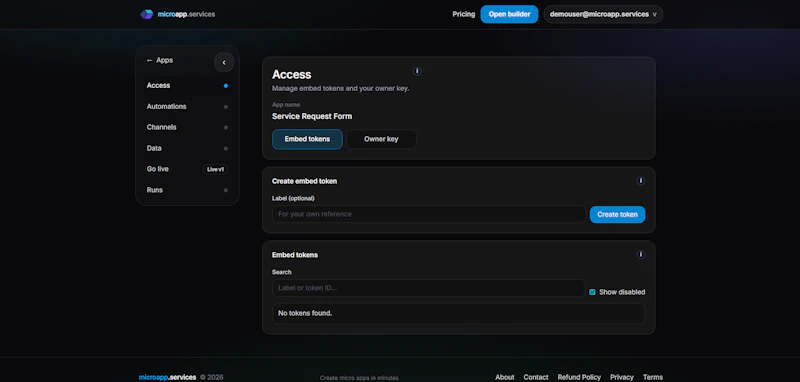Focus the Label (optional) input field
The height and width of the screenshot is (382, 800).
click(429, 214)
